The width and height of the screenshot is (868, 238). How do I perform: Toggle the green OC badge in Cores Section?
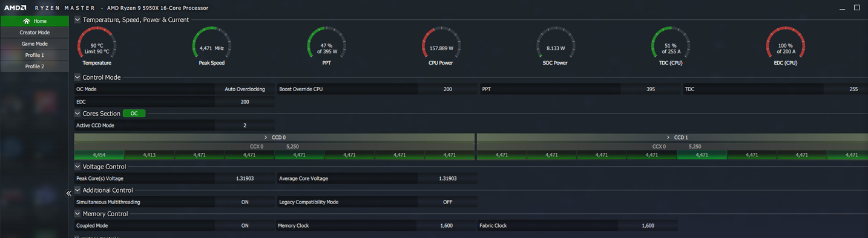134,114
